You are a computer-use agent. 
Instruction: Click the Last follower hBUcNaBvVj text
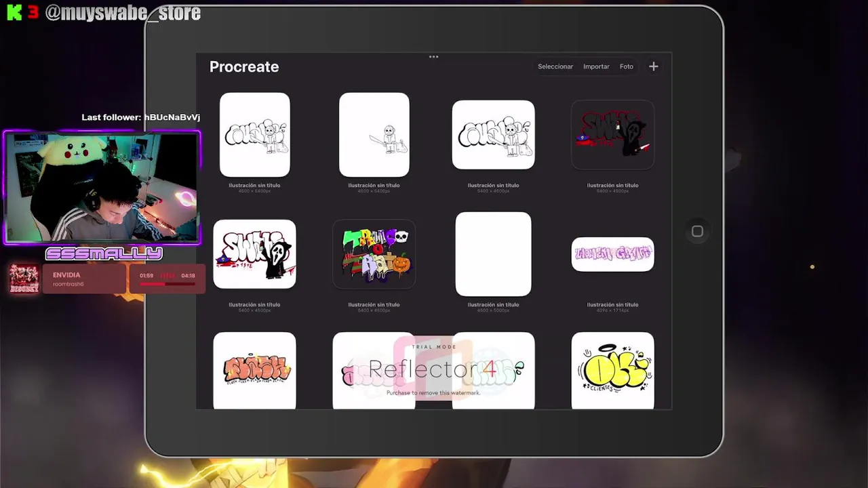(141, 117)
